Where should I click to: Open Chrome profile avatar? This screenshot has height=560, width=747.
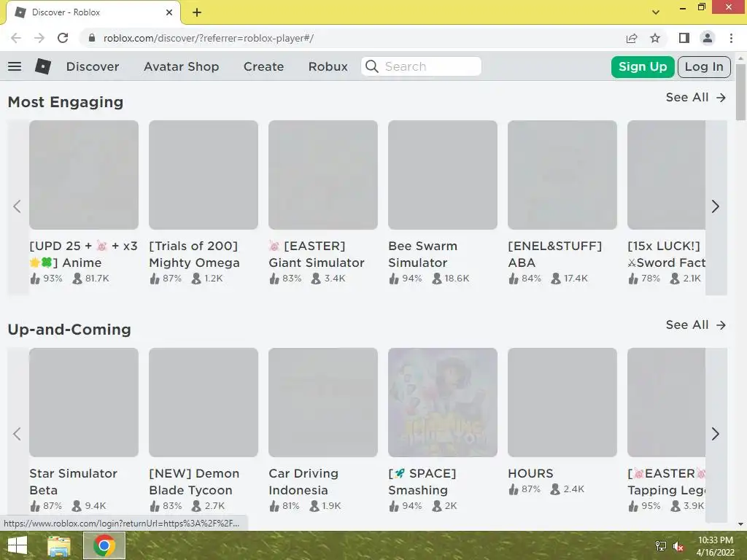coord(708,38)
